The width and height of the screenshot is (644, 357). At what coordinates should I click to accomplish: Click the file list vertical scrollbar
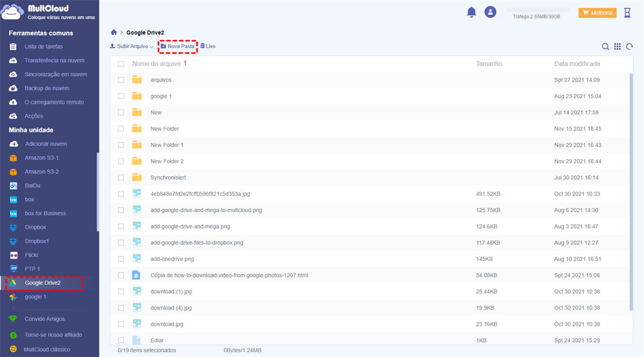631,192
